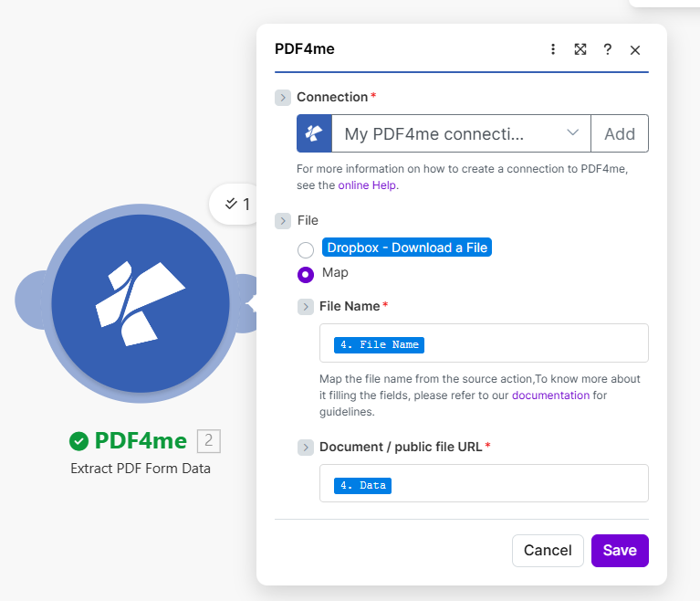The image size is (700, 601).
Task: Click inside the File Name input field
Action: click(x=529, y=343)
